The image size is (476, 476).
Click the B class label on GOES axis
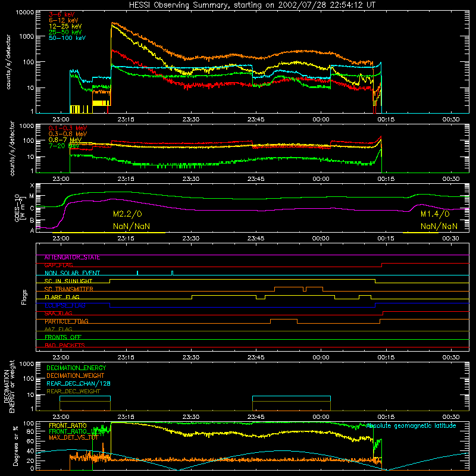(x=32, y=220)
